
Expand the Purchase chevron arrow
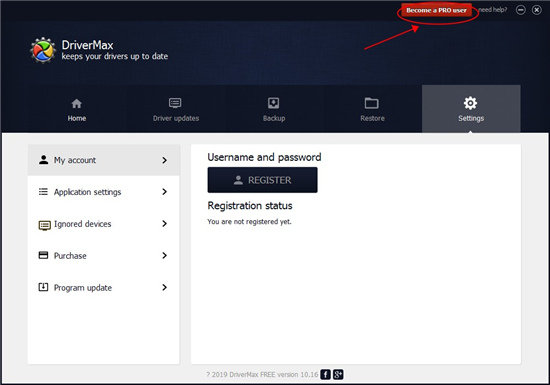click(x=165, y=256)
